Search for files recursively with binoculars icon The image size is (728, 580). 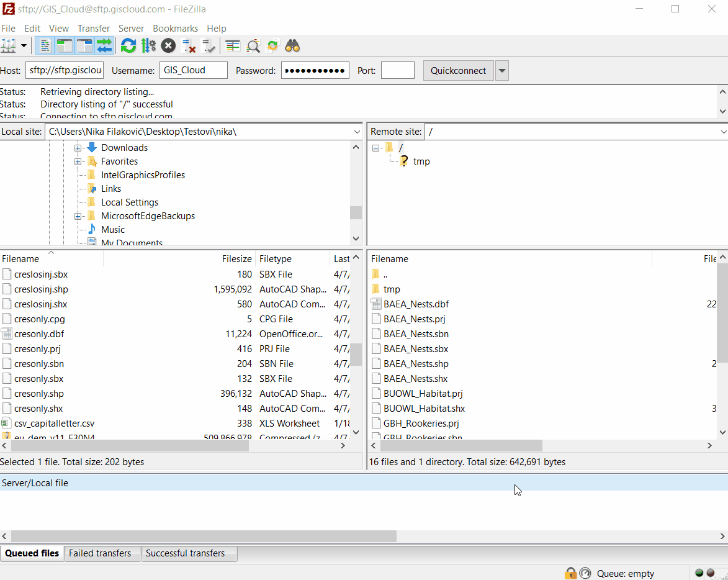[292, 46]
